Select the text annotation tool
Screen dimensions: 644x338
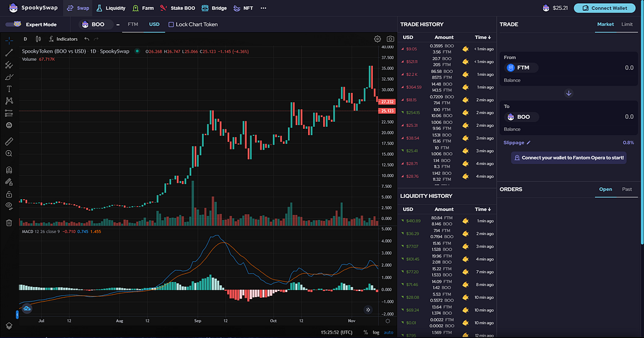[9, 89]
